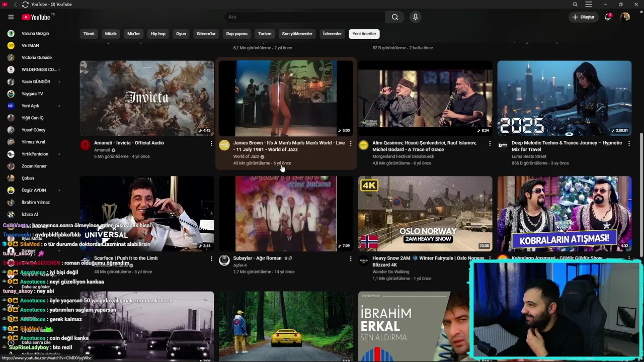Click the YouTube logo

coord(36,17)
